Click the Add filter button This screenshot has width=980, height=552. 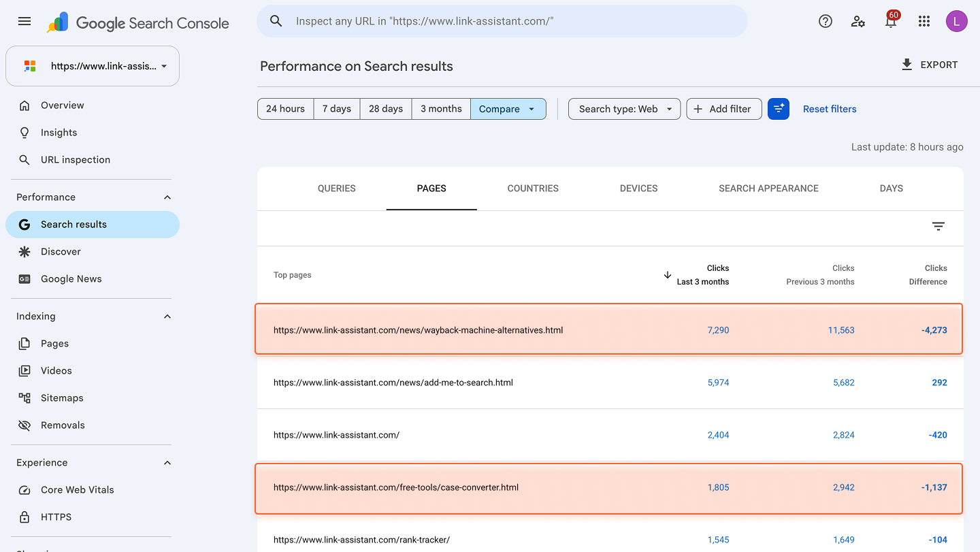[x=724, y=109]
